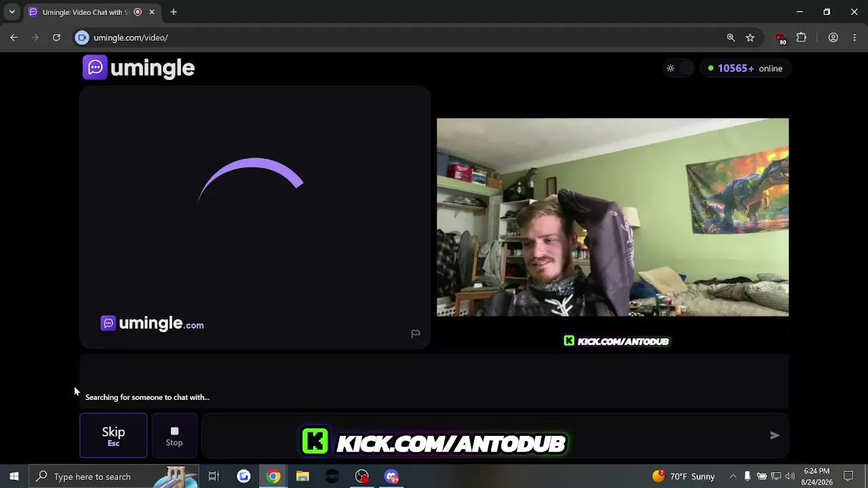This screenshot has height=488, width=868.
Task: Expand the hidden system tray icons
Action: point(733,476)
